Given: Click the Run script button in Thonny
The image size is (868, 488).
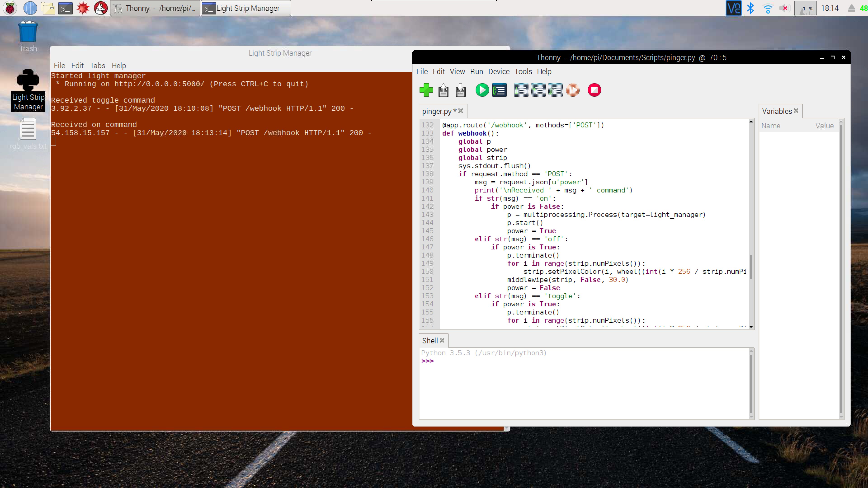Looking at the screenshot, I should 482,90.
